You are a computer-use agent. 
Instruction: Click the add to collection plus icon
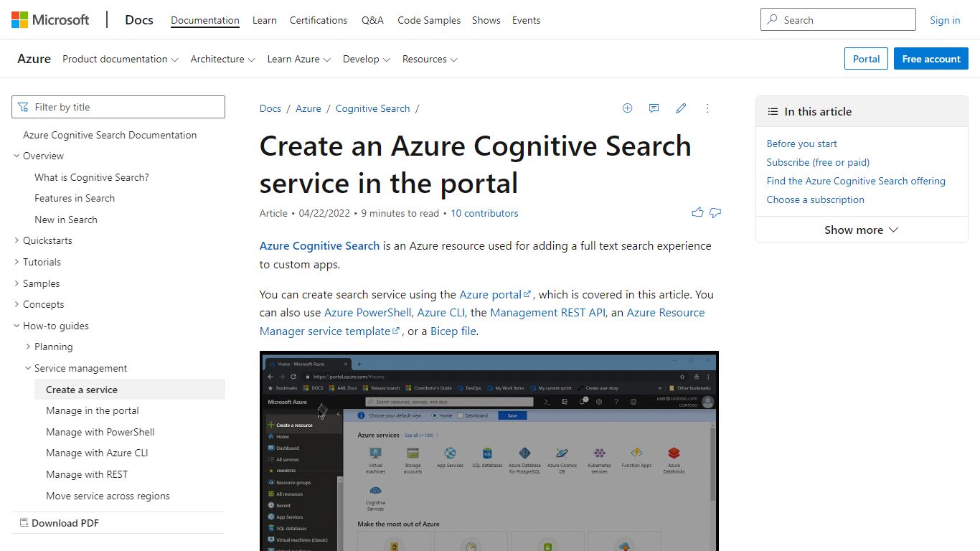click(627, 108)
